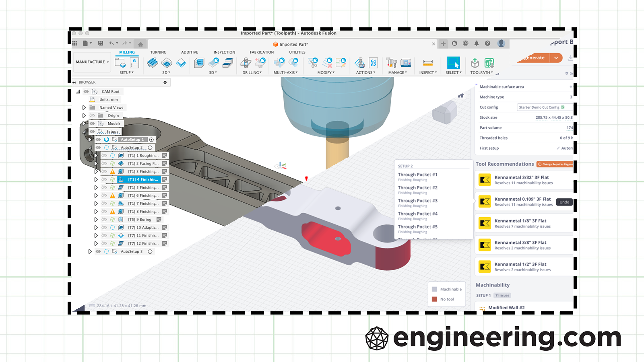Click the Undo button beside Kennametal 0.109"
The image size is (644, 362).
click(564, 202)
